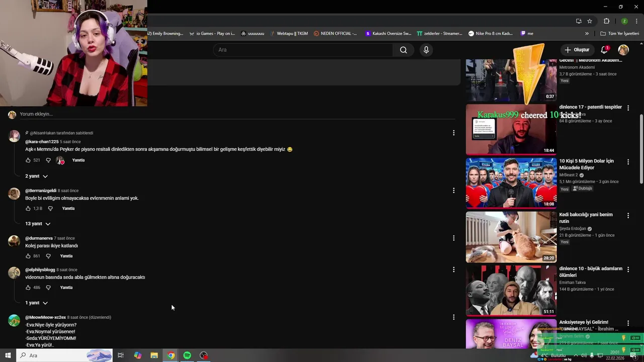Expand the 1 yanıt replies

[x=36, y=303]
